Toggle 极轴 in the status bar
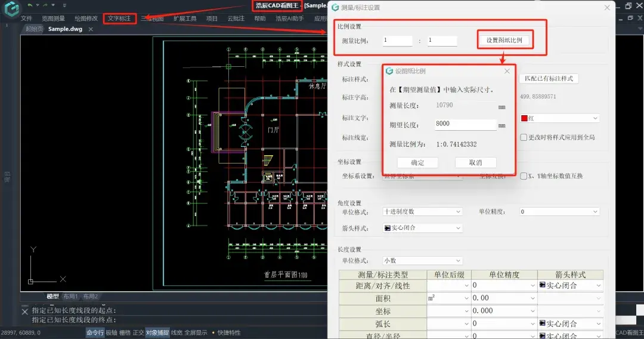The height and width of the screenshot is (339, 644). click(x=112, y=332)
